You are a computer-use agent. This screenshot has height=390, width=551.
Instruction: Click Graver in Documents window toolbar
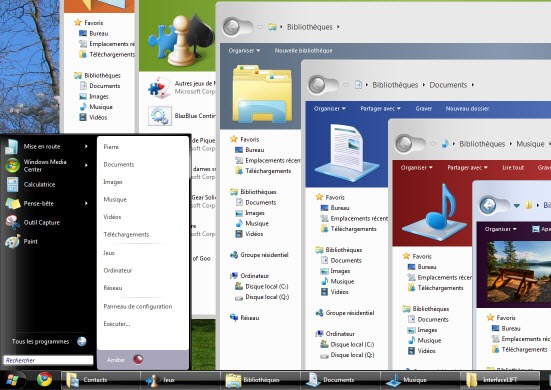pos(423,109)
